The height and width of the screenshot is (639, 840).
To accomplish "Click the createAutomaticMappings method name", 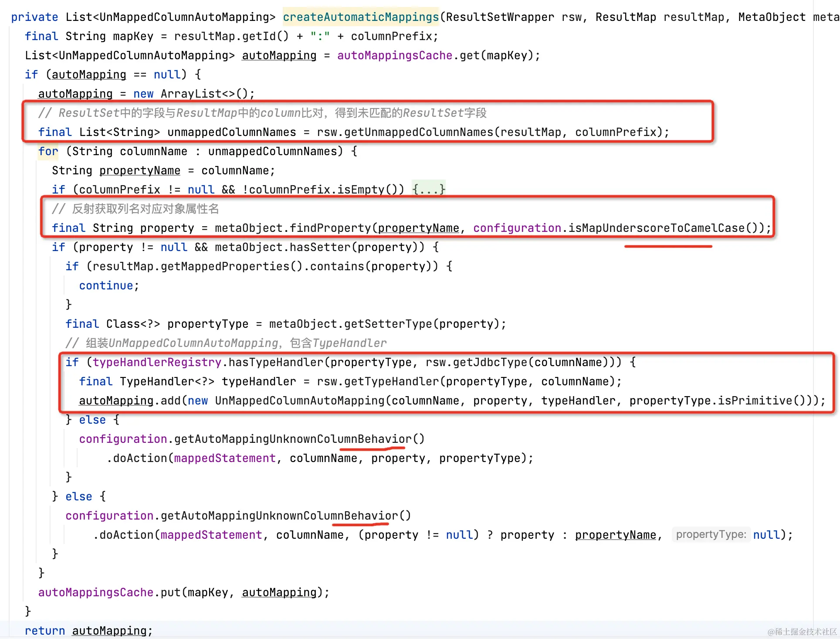I will click(360, 17).
